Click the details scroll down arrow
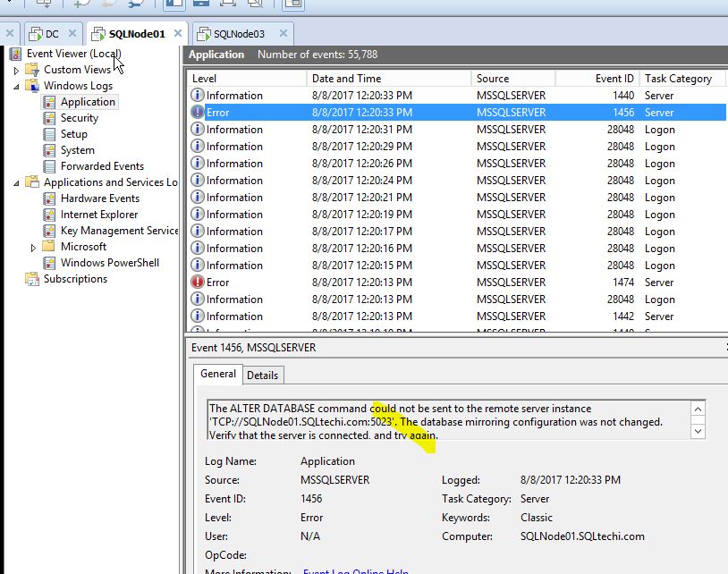Image resolution: width=728 pixels, height=574 pixels. tap(698, 431)
